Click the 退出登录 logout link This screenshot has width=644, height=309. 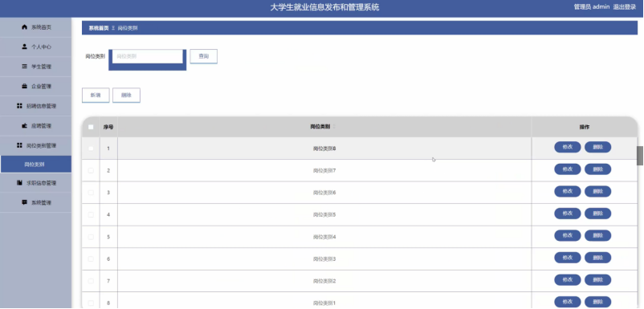(x=624, y=7)
